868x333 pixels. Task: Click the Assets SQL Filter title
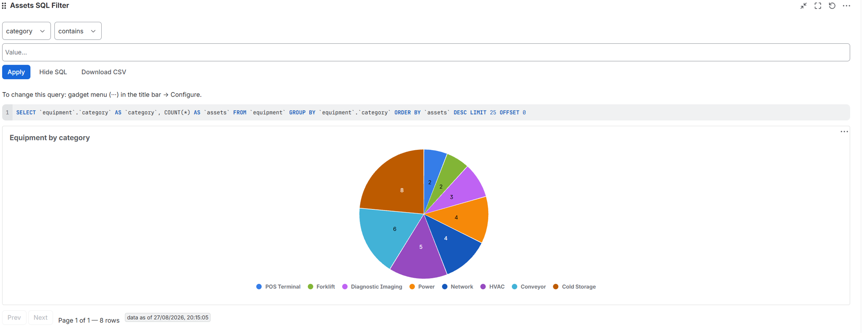point(40,6)
